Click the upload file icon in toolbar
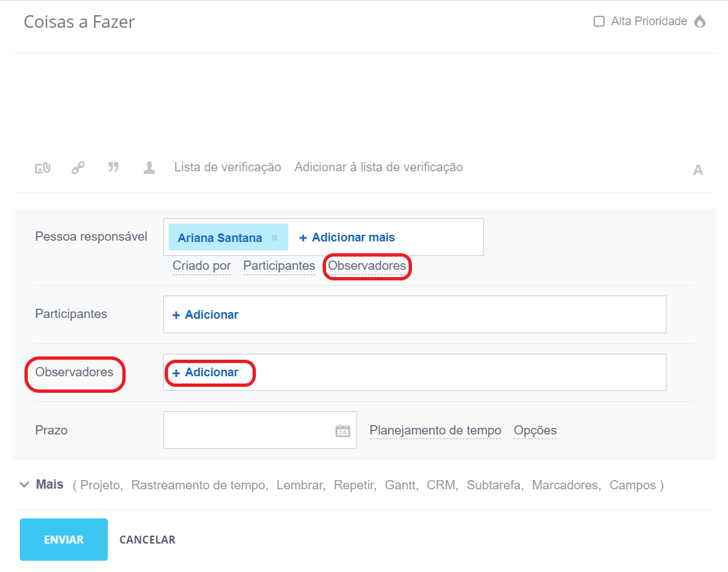 [43, 168]
